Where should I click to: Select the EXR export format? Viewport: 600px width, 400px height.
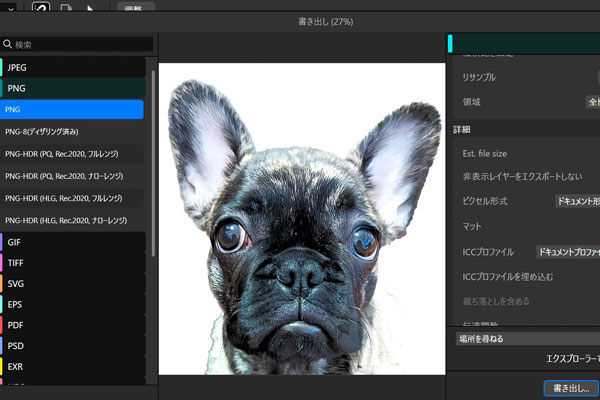click(73, 366)
